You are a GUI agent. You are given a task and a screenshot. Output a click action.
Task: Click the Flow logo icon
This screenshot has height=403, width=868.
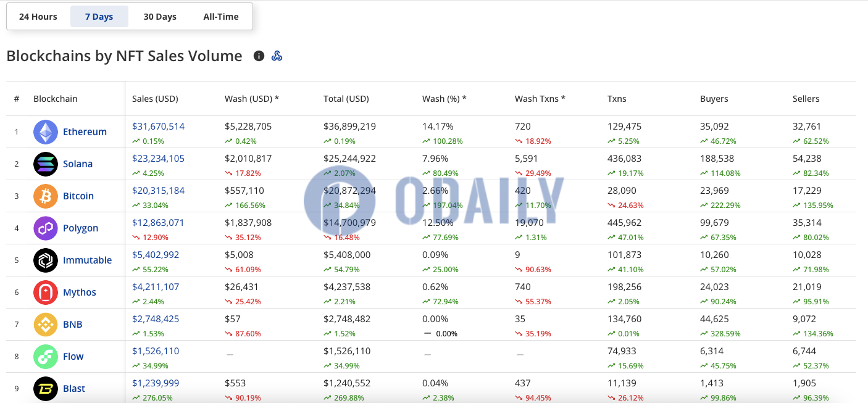click(x=46, y=357)
